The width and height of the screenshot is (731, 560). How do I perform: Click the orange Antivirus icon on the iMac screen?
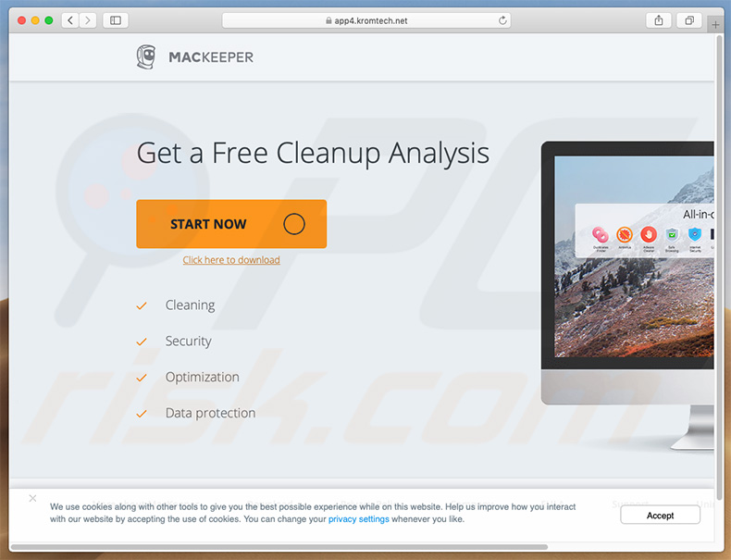(x=625, y=234)
